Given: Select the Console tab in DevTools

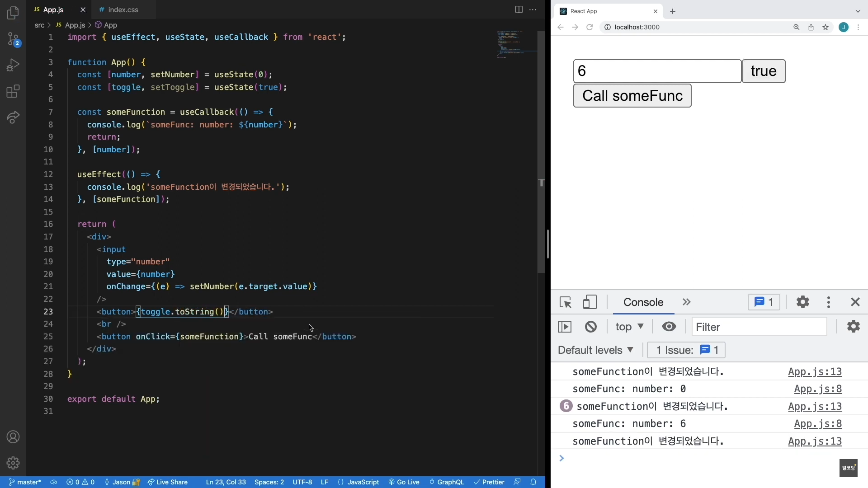Looking at the screenshot, I should click(643, 302).
